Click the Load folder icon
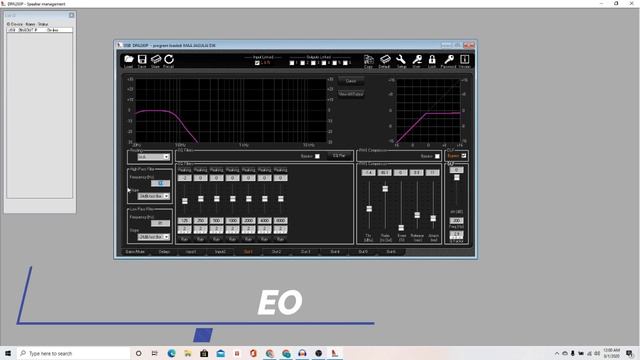640x360 pixels. click(129, 60)
